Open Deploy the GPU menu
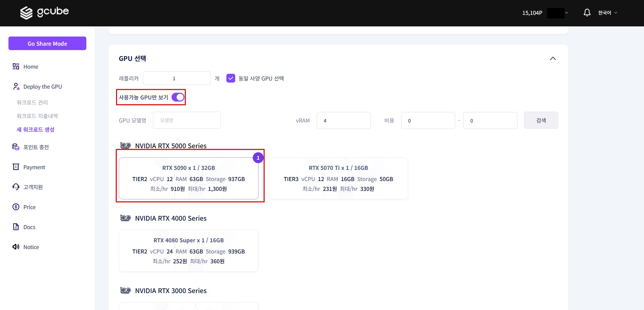644x310 pixels. click(43, 87)
